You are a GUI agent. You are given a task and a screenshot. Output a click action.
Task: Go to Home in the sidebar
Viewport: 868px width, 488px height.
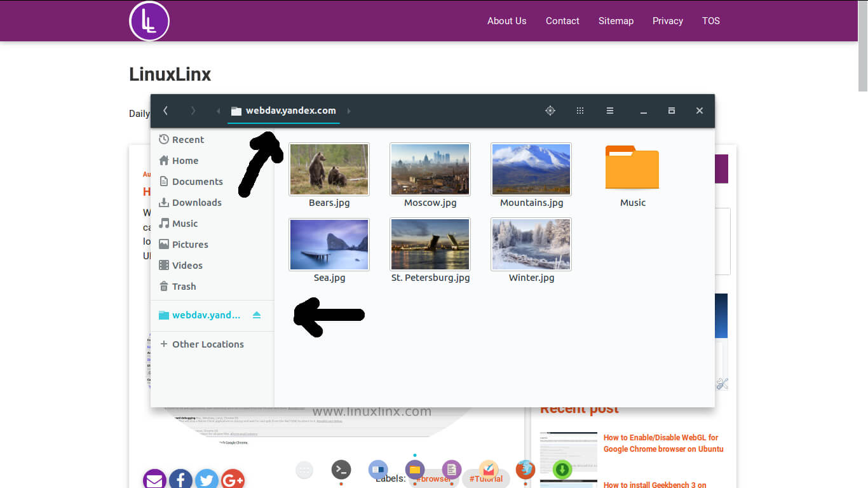212,161
